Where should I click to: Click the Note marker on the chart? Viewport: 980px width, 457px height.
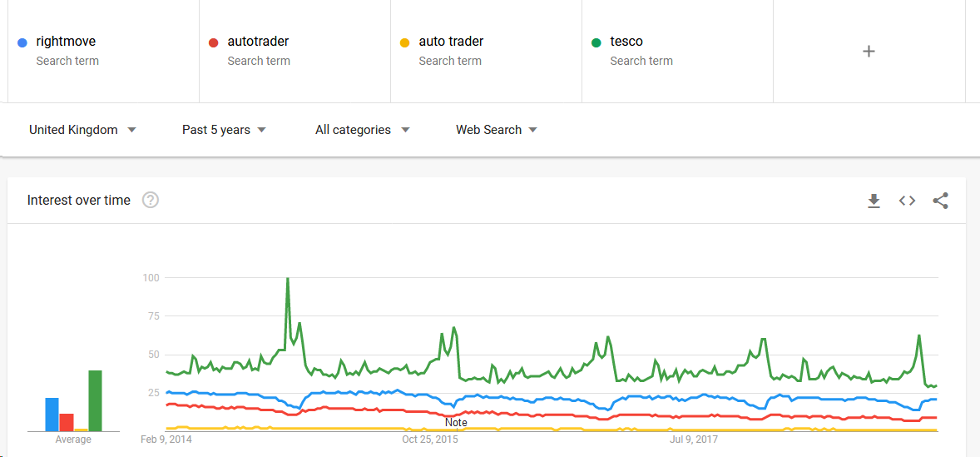[x=456, y=422]
